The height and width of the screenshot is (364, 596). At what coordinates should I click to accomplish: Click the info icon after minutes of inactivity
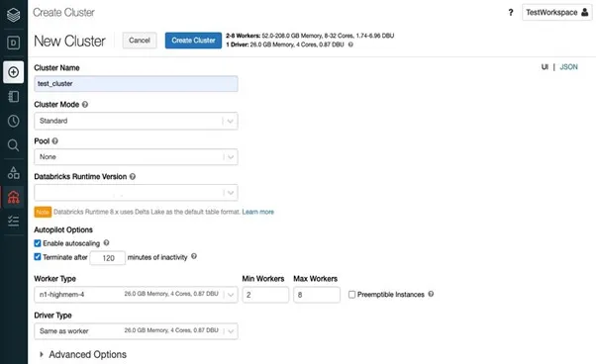tap(194, 256)
